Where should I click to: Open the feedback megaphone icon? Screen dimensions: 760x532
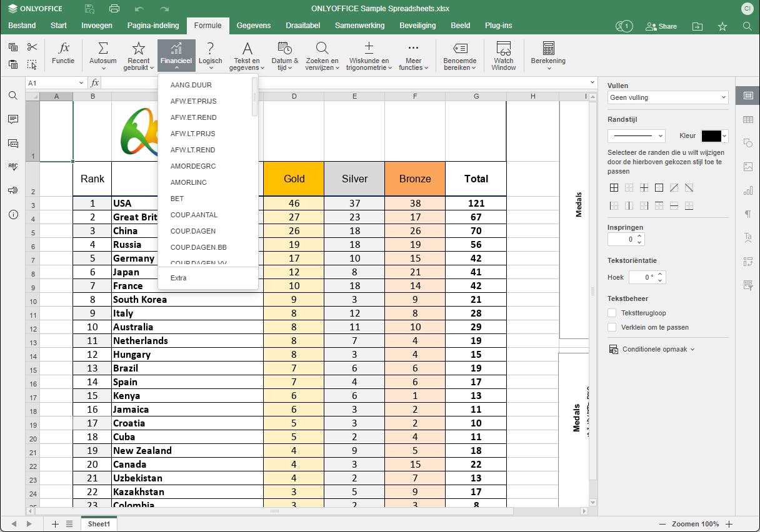13,190
